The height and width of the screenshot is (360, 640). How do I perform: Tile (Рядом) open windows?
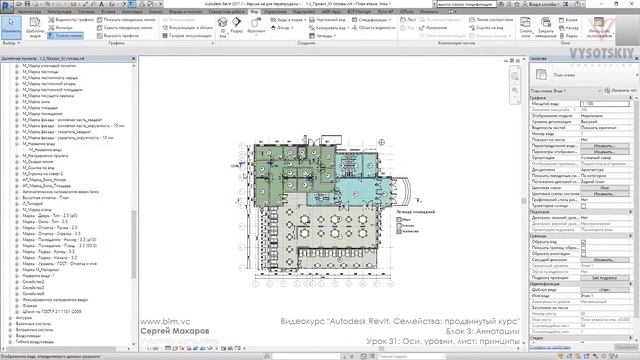tap(568, 36)
